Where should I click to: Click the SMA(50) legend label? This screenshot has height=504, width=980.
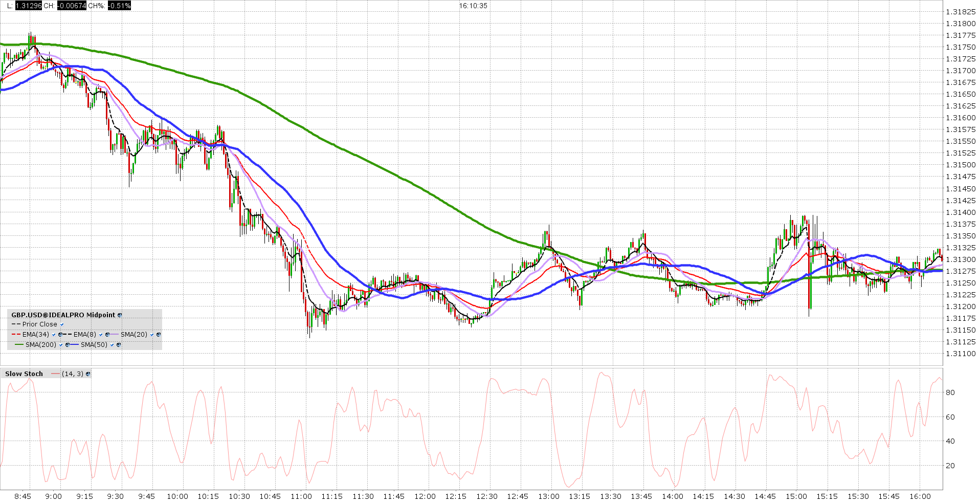click(94, 345)
